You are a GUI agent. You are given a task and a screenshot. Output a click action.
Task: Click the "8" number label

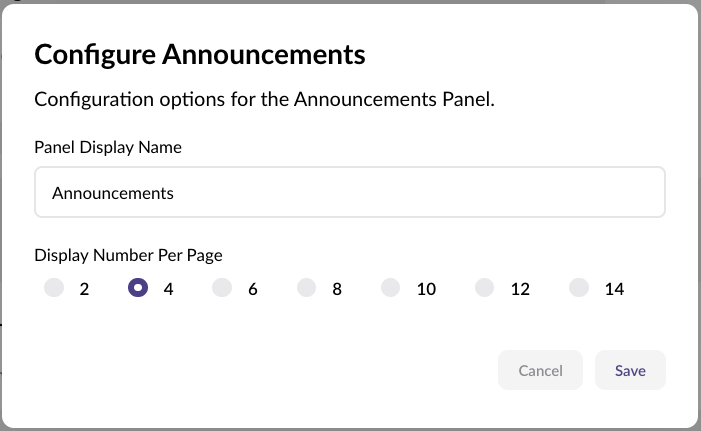click(337, 289)
